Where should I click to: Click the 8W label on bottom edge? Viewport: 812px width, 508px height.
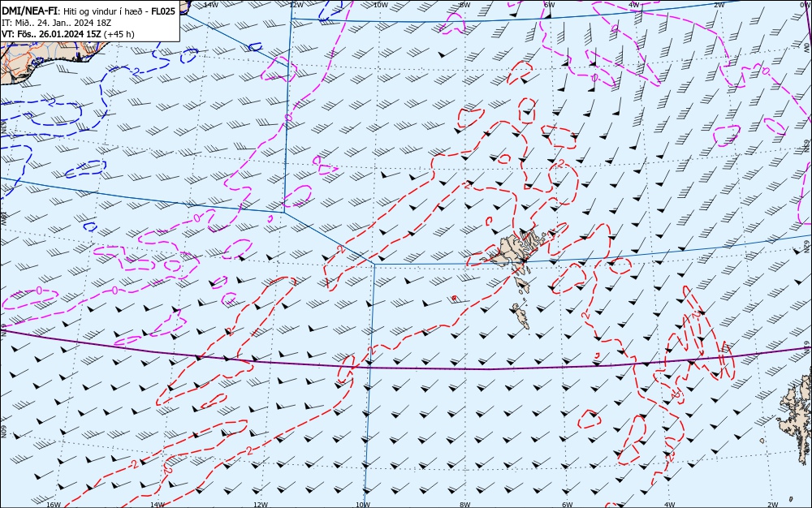click(x=465, y=505)
